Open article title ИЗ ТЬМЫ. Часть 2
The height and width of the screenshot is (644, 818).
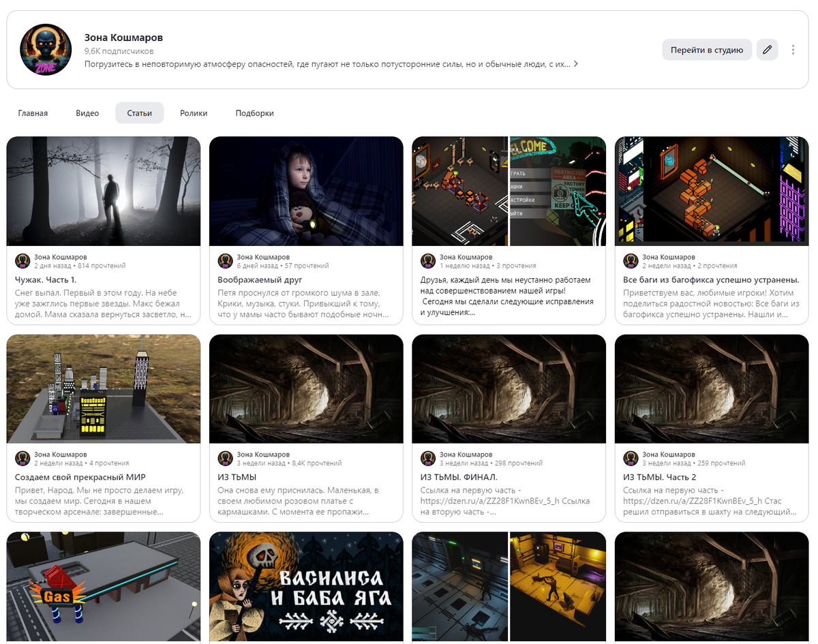(660, 478)
